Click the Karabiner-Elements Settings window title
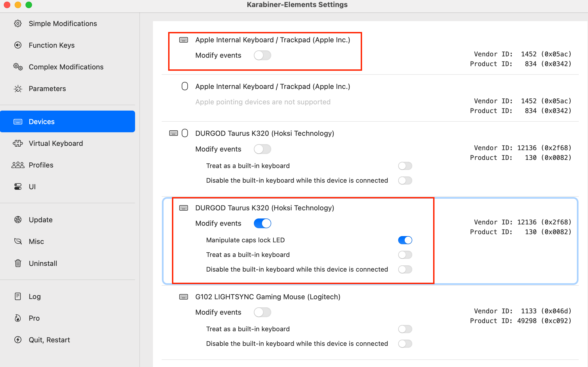Screen dimensions: 588x367 pos(297,5)
